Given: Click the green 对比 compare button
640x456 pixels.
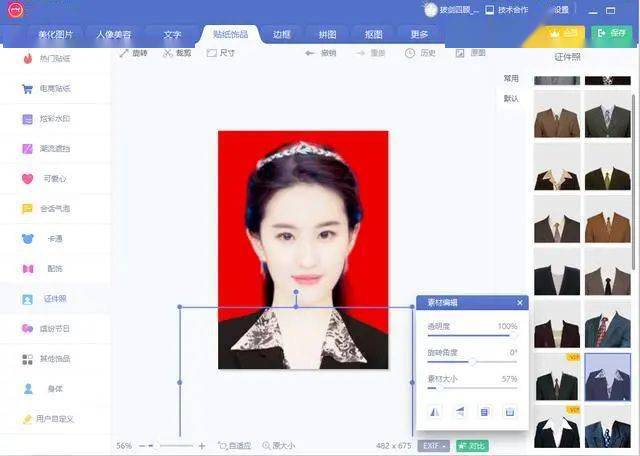Looking at the screenshot, I should pos(472,446).
